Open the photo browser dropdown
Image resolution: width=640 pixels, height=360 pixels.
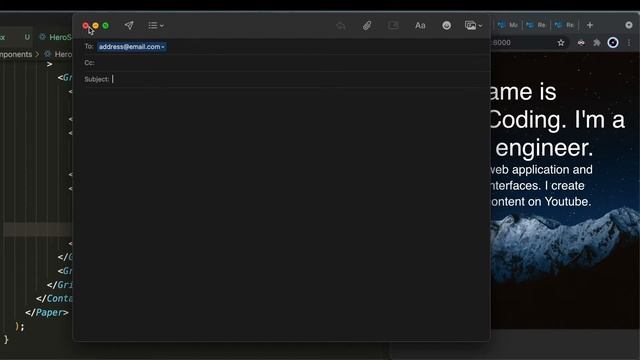(x=473, y=26)
